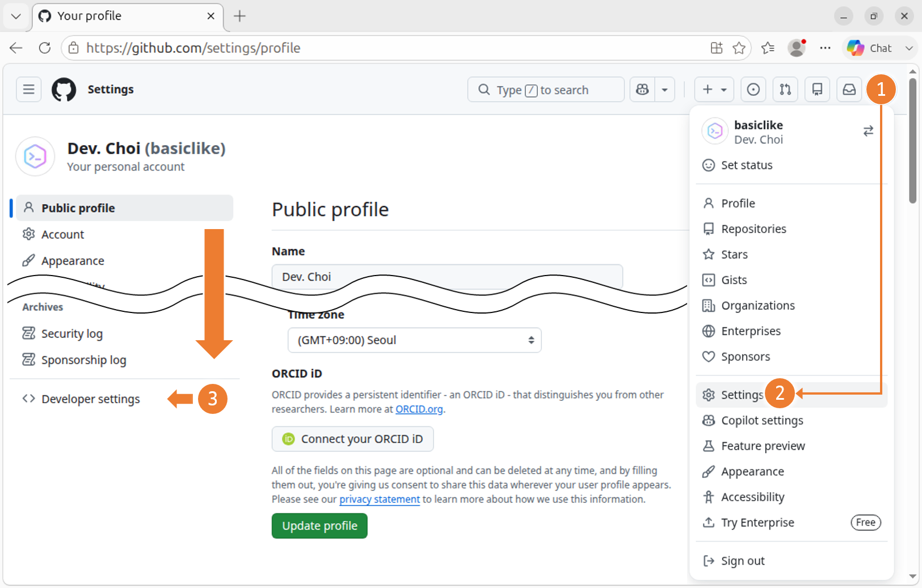
Task: Close the Your profile tab
Action: (x=210, y=16)
